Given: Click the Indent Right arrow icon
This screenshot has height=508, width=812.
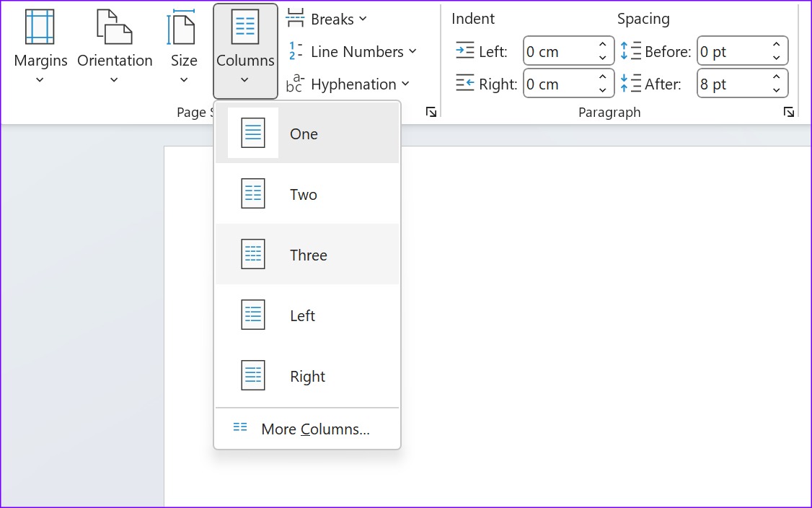Looking at the screenshot, I should (x=464, y=83).
